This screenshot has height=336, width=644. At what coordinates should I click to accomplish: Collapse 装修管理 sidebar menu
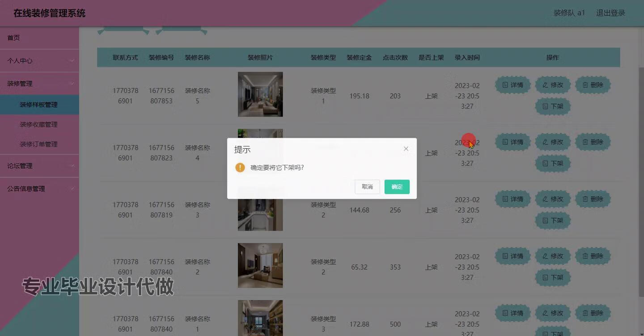point(39,84)
